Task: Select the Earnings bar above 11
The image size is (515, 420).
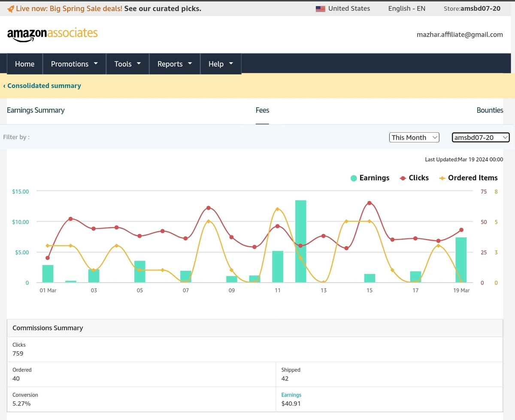Action: pyautogui.click(x=278, y=267)
